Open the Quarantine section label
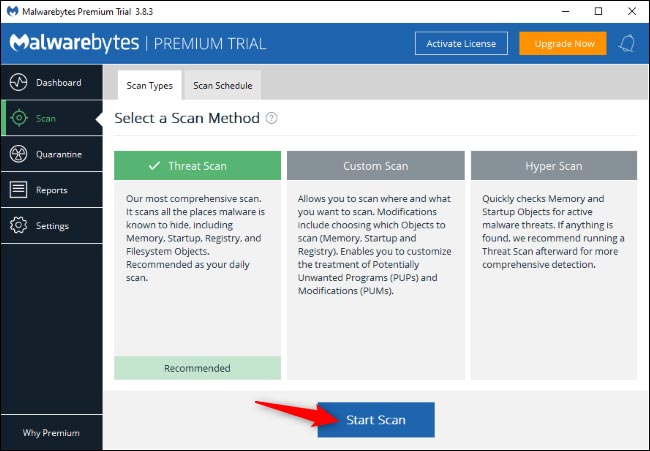The height and width of the screenshot is (451, 650). tap(59, 154)
